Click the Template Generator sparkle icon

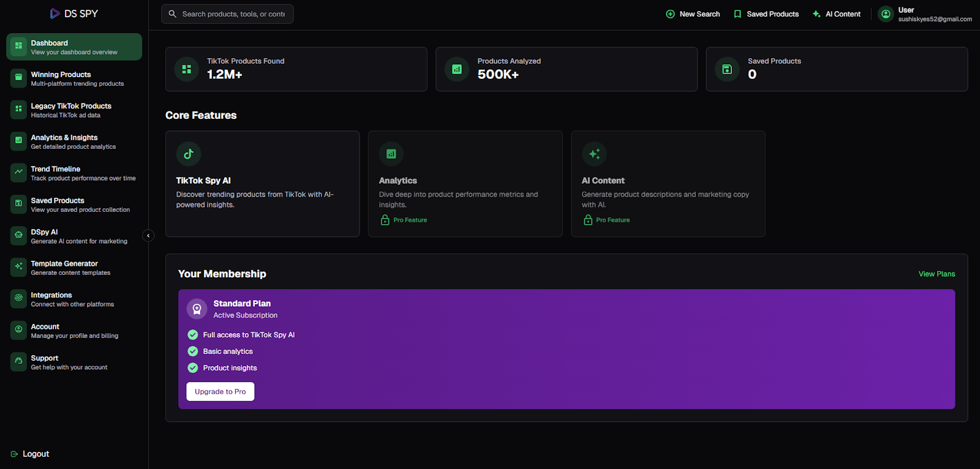[x=18, y=267]
